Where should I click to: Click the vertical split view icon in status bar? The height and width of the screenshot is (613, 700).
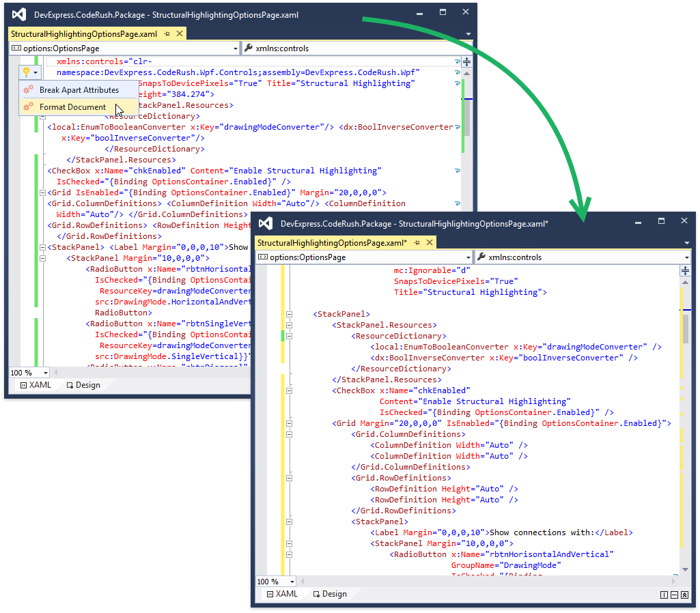pyautogui.click(x=664, y=595)
